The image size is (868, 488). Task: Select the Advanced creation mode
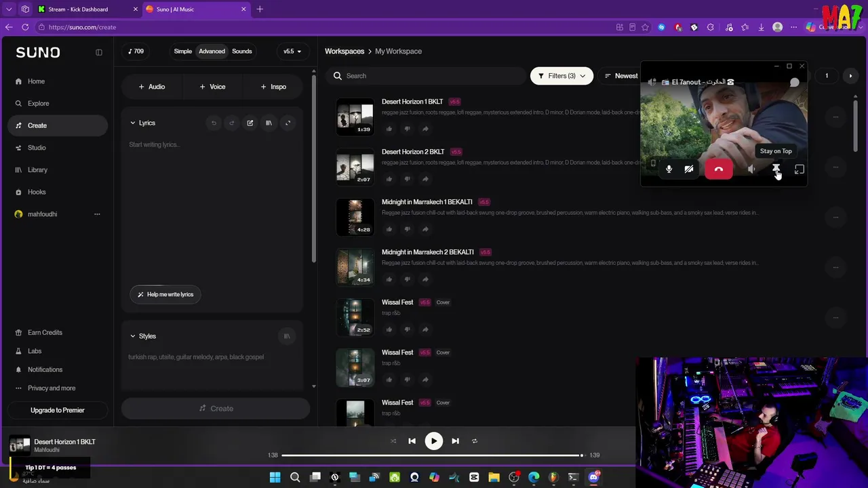coord(212,52)
